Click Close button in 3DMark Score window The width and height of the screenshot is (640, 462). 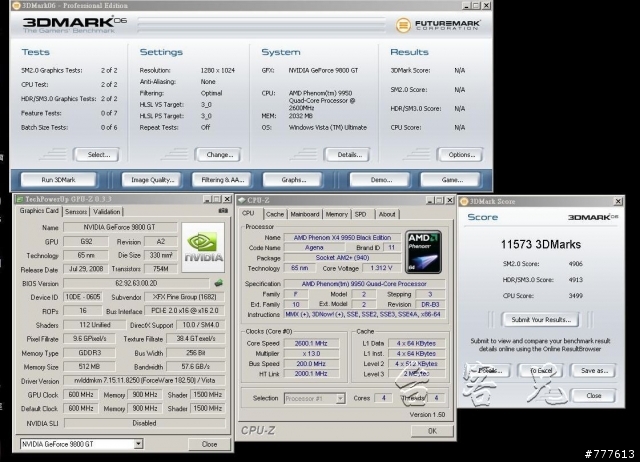[x=593, y=395]
